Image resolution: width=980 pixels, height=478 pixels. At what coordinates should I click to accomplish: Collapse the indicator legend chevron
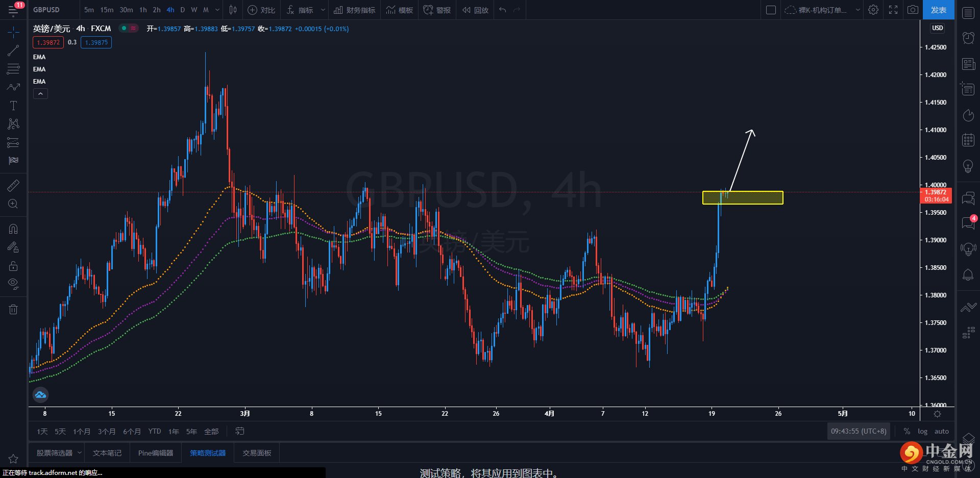pos(40,94)
